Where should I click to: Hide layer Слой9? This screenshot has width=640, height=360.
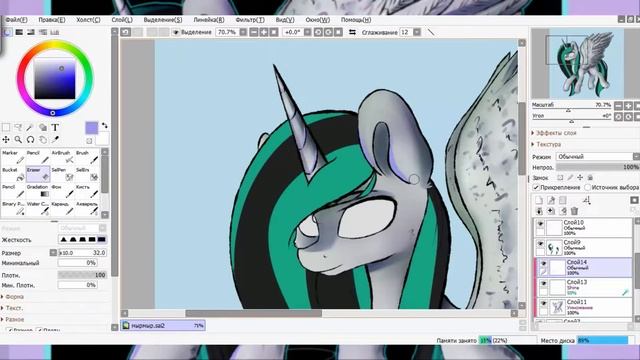pyautogui.click(x=540, y=244)
